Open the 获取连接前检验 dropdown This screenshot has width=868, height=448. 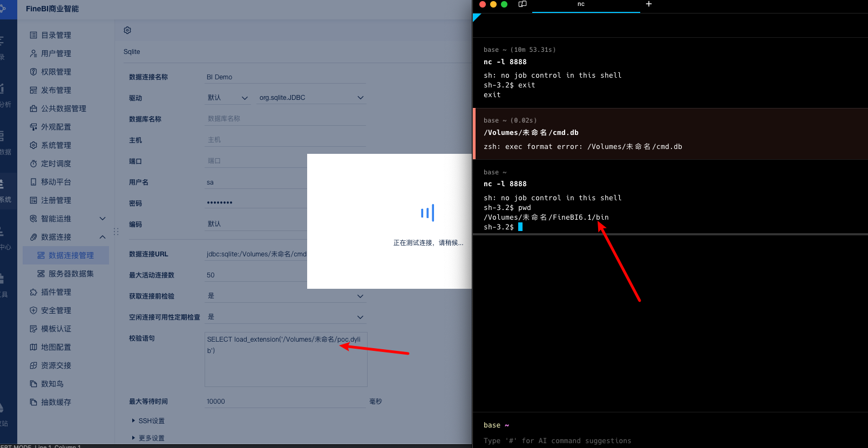click(x=360, y=296)
